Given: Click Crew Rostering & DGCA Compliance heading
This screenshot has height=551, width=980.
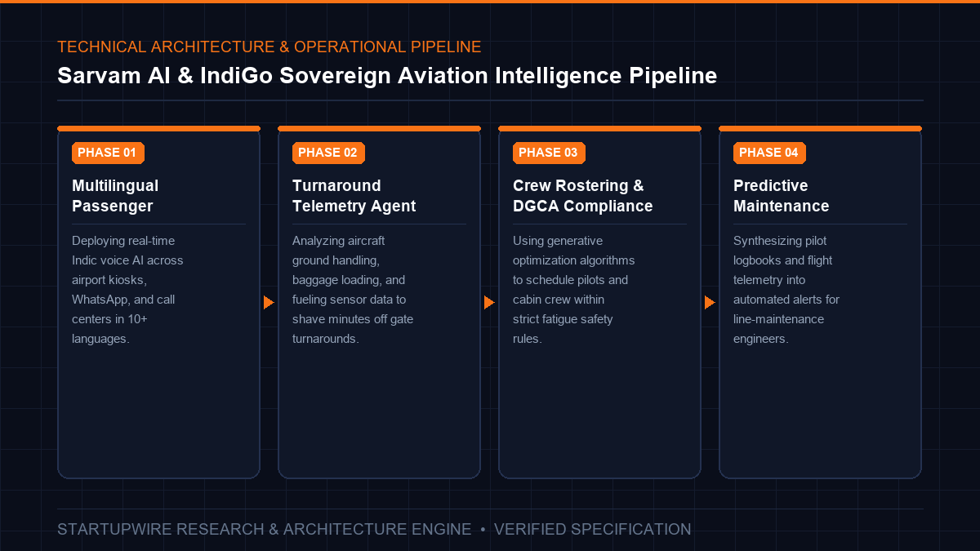Looking at the screenshot, I should pyautogui.click(x=583, y=196).
